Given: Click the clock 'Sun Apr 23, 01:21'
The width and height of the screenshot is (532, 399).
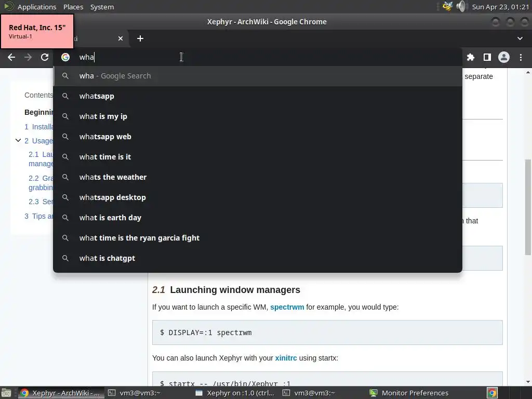Looking at the screenshot, I should pos(500,7).
